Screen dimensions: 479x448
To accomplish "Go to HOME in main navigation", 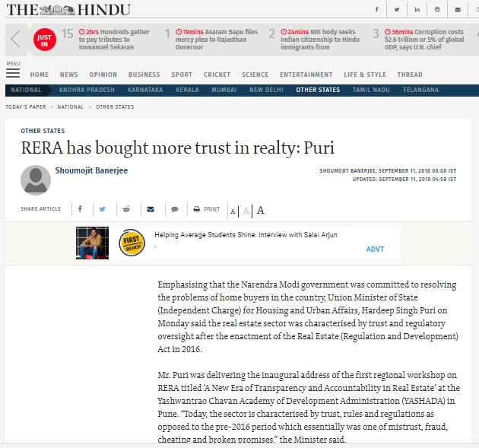I will click(x=40, y=75).
